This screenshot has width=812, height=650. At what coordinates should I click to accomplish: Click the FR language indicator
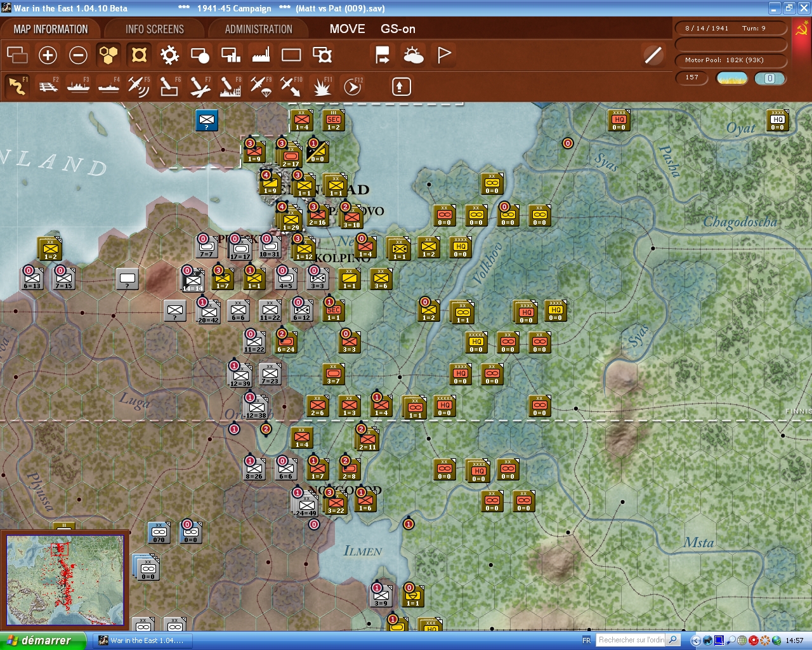587,640
